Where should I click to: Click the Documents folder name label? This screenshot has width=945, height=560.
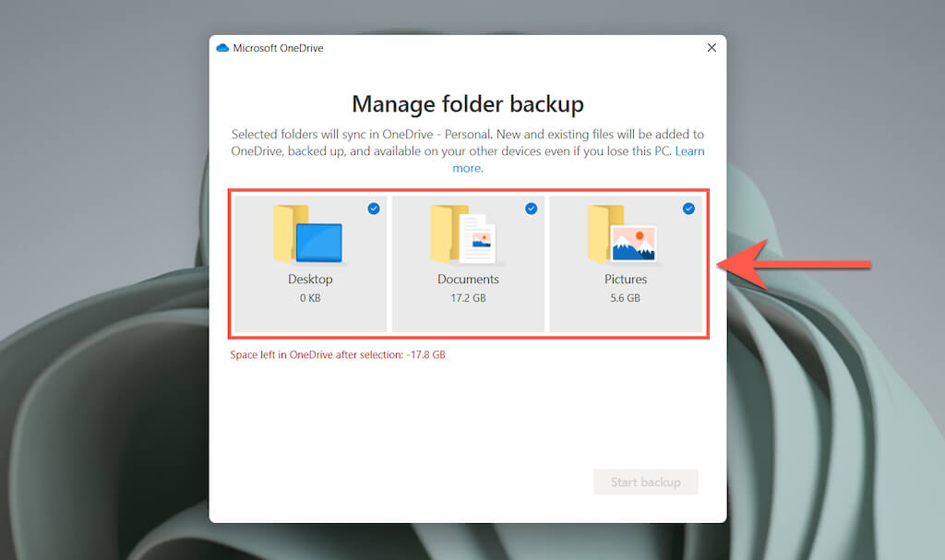click(468, 279)
